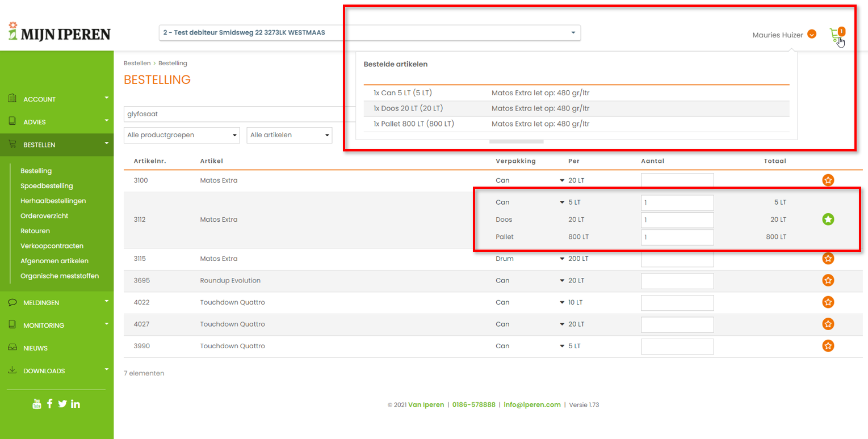This screenshot has width=868, height=439.
Task: Favorite article 3100 Matos Extra star
Action: 828,180
